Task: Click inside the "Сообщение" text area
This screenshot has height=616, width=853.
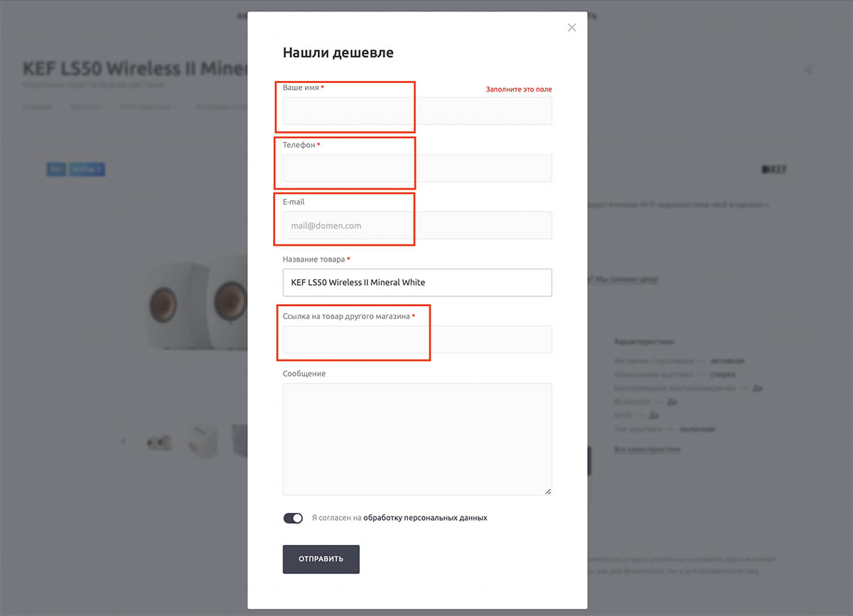Action: point(417,439)
